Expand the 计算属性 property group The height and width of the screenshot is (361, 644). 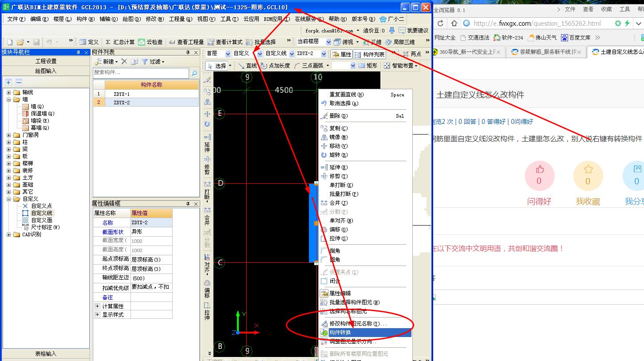[97, 306]
